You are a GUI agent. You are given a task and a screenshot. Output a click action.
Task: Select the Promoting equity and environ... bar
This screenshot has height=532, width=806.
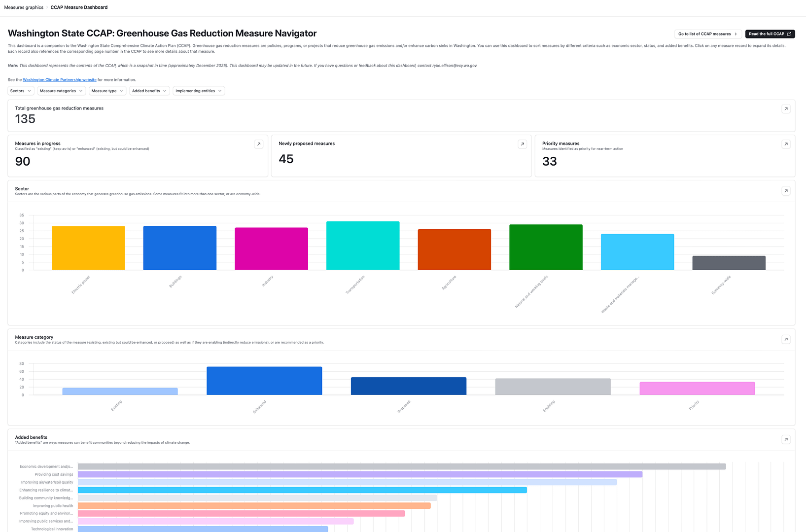point(242,514)
